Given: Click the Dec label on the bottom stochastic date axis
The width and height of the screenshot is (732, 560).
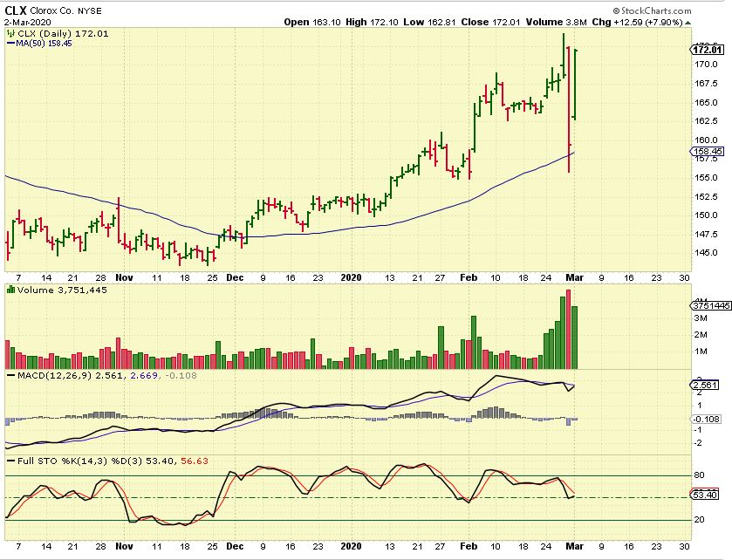Looking at the screenshot, I should (235, 546).
